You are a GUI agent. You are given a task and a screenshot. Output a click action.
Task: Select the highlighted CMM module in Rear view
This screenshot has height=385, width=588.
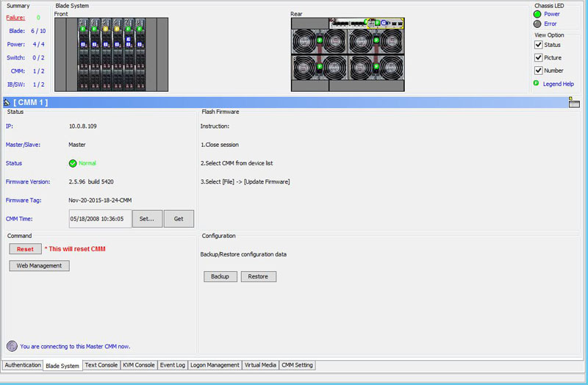[383, 23]
